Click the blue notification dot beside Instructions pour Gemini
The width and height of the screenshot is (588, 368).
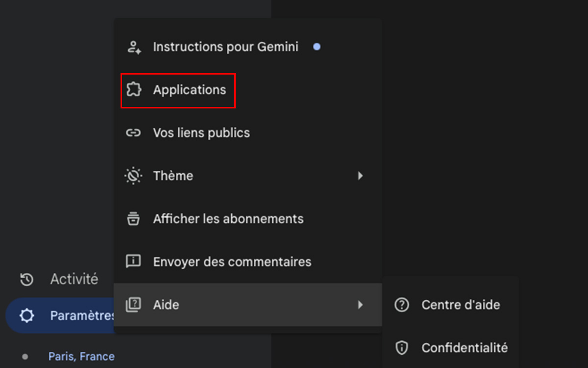point(317,47)
